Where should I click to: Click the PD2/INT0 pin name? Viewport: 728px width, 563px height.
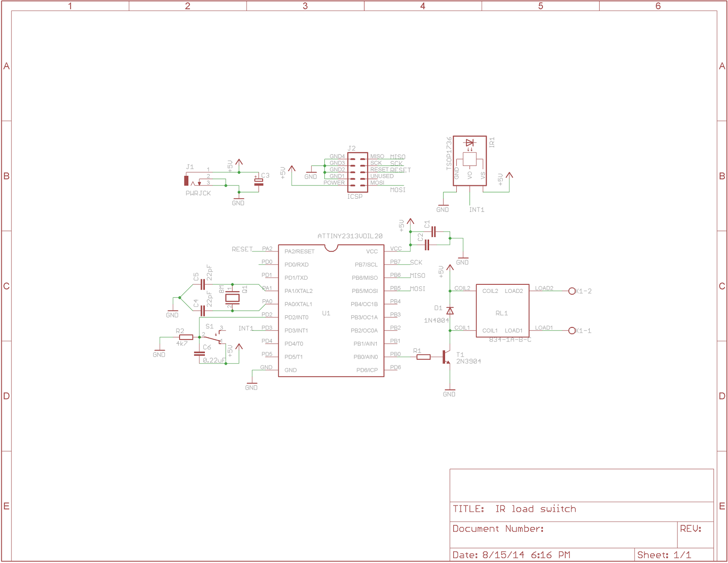click(296, 317)
